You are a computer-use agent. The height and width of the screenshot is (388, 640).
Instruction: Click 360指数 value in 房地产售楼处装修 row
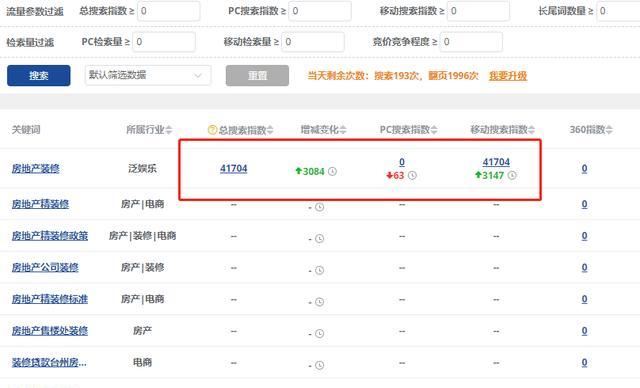[584, 331]
